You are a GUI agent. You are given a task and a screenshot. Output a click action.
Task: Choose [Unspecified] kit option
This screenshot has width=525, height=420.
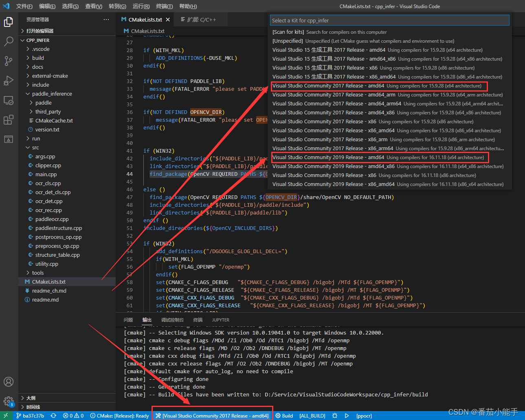tap(391, 41)
